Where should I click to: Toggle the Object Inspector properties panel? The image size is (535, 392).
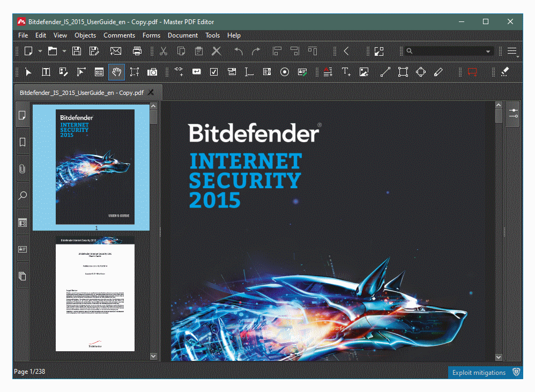tap(513, 114)
